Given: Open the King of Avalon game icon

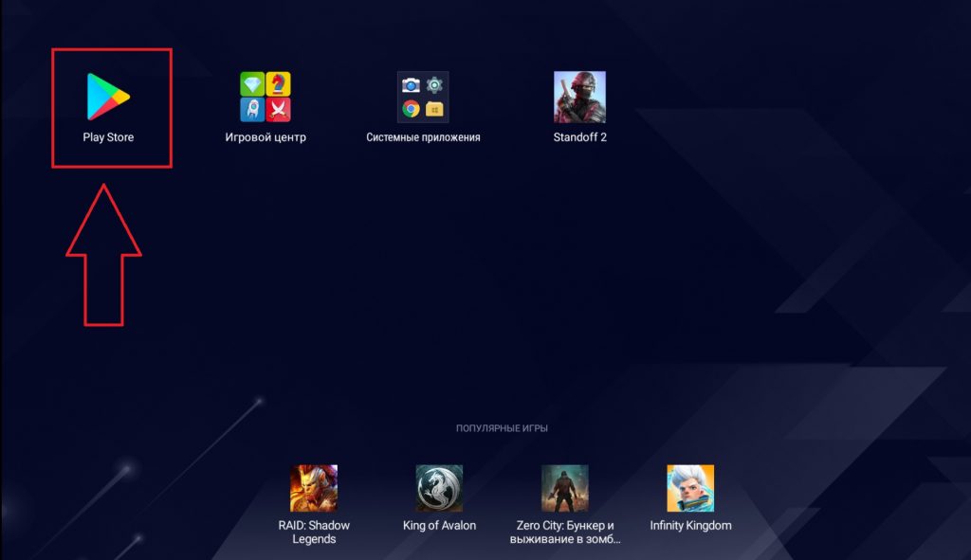Looking at the screenshot, I should tap(439, 488).
